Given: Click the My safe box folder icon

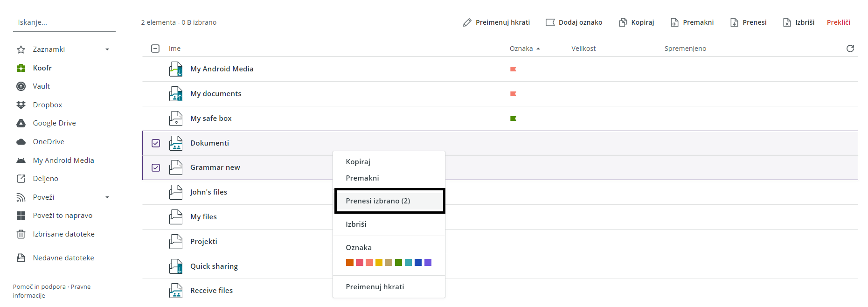Looking at the screenshot, I should [x=176, y=119].
